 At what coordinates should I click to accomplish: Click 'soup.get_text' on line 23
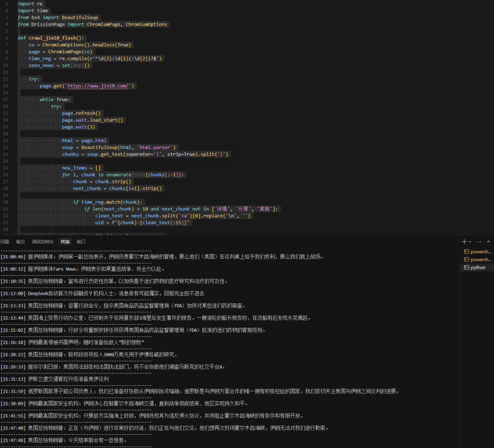(105, 154)
